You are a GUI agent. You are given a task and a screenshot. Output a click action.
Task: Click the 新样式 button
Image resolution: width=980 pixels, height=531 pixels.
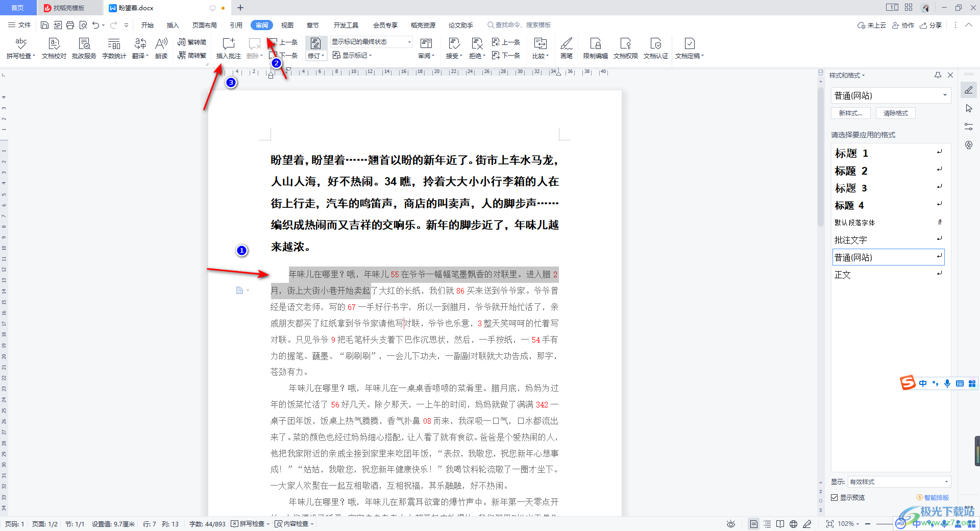[x=851, y=113]
